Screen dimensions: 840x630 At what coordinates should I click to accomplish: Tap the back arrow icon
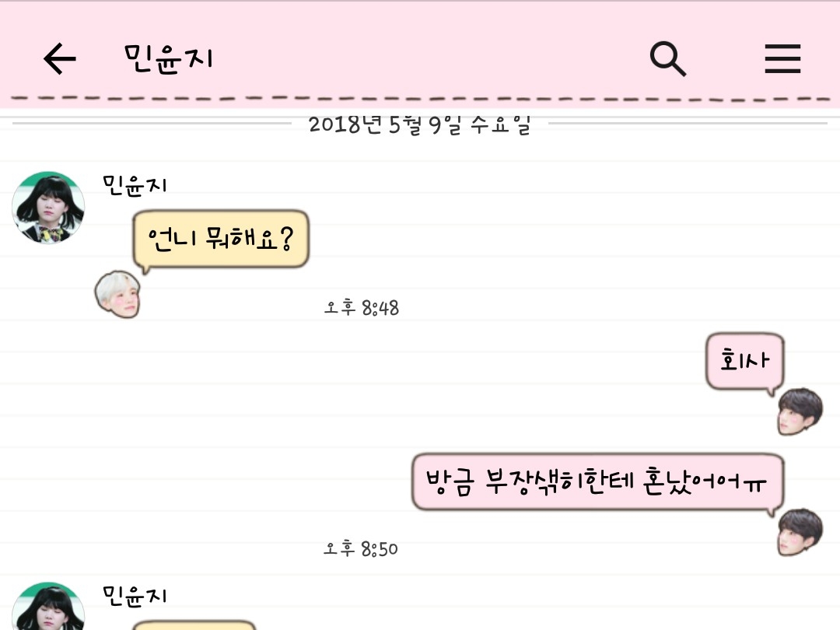(x=59, y=58)
